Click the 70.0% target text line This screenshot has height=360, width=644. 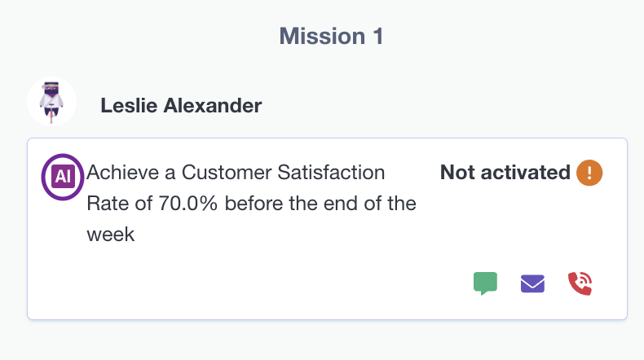pos(251,204)
